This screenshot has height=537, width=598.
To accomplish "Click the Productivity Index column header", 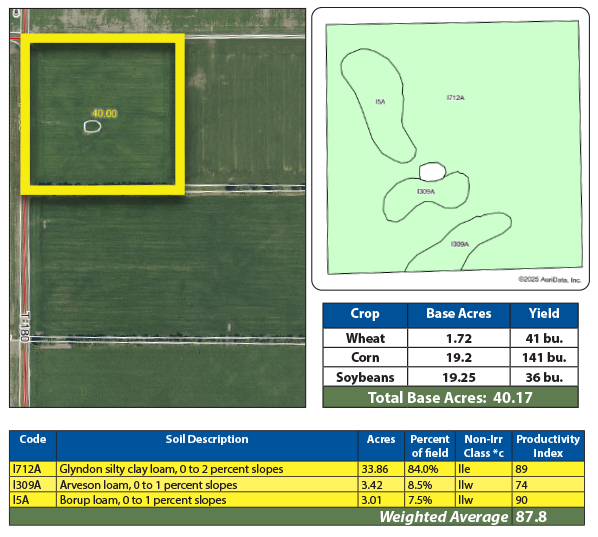I will [548, 445].
